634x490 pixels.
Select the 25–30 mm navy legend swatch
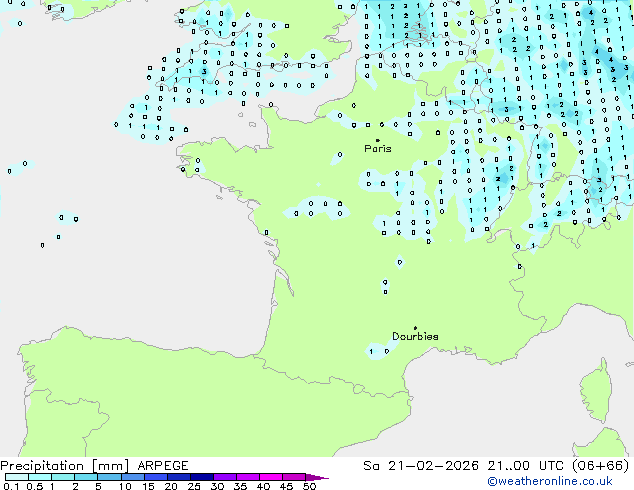[201, 477]
